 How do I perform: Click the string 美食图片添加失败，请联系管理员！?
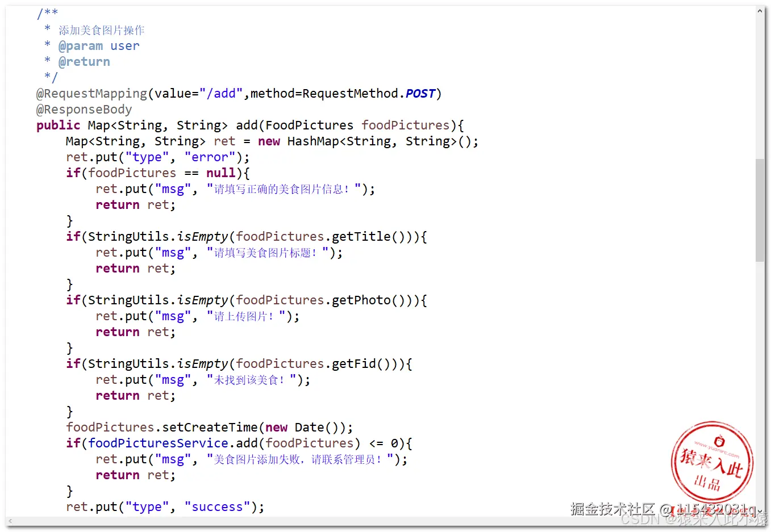click(x=301, y=459)
